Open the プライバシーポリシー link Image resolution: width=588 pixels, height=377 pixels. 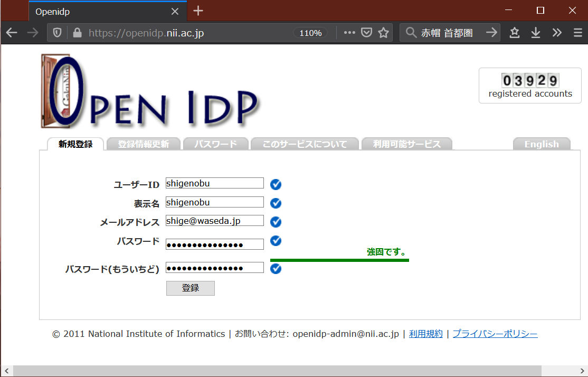tap(495, 334)
